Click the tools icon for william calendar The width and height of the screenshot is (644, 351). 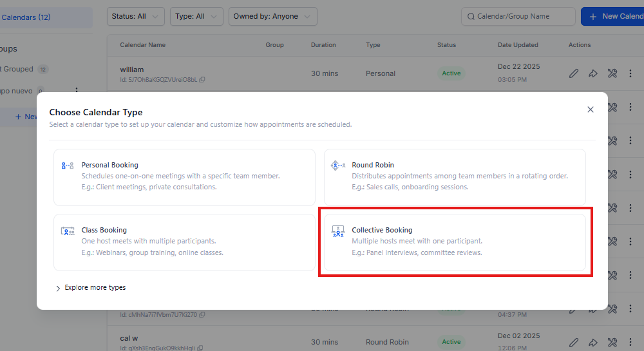(612, 73)
